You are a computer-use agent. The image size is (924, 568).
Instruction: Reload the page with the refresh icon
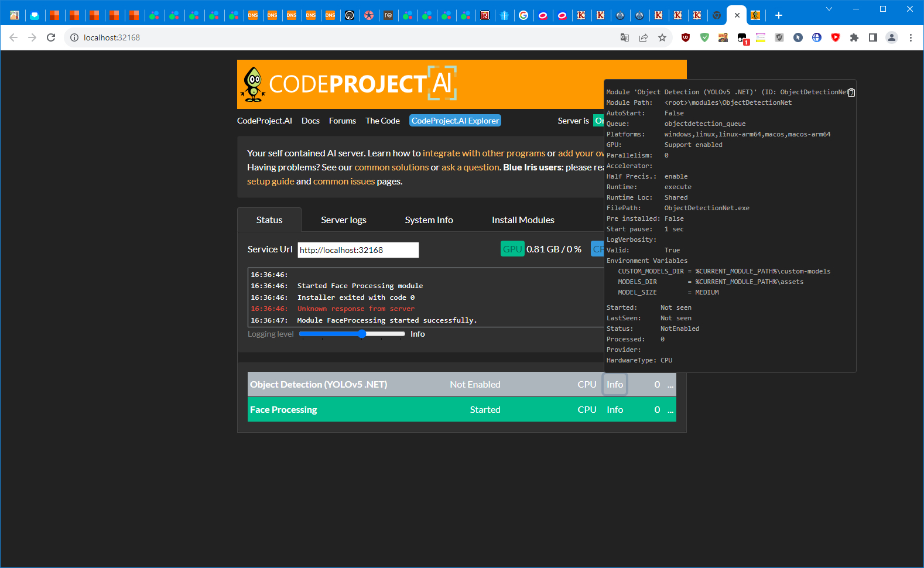pos(51,37)
